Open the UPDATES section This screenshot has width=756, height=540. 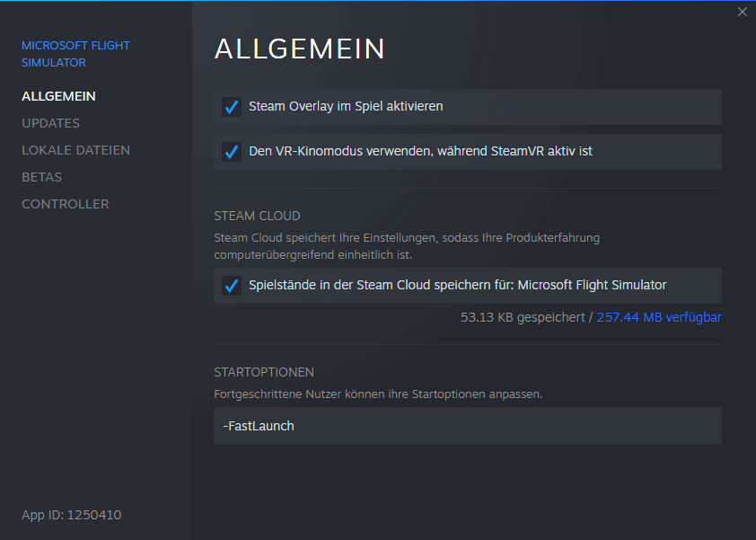[x=50, y=123]
